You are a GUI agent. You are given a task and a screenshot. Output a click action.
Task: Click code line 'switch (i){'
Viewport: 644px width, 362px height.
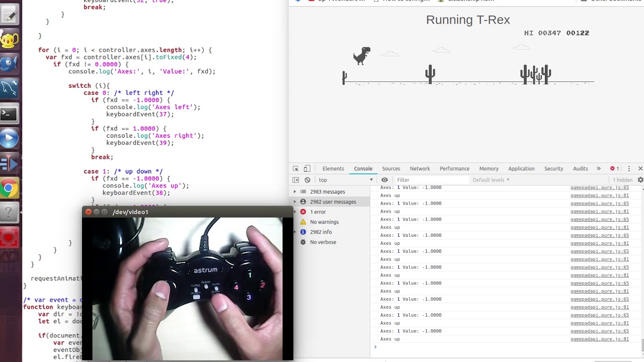pos(89,86)
